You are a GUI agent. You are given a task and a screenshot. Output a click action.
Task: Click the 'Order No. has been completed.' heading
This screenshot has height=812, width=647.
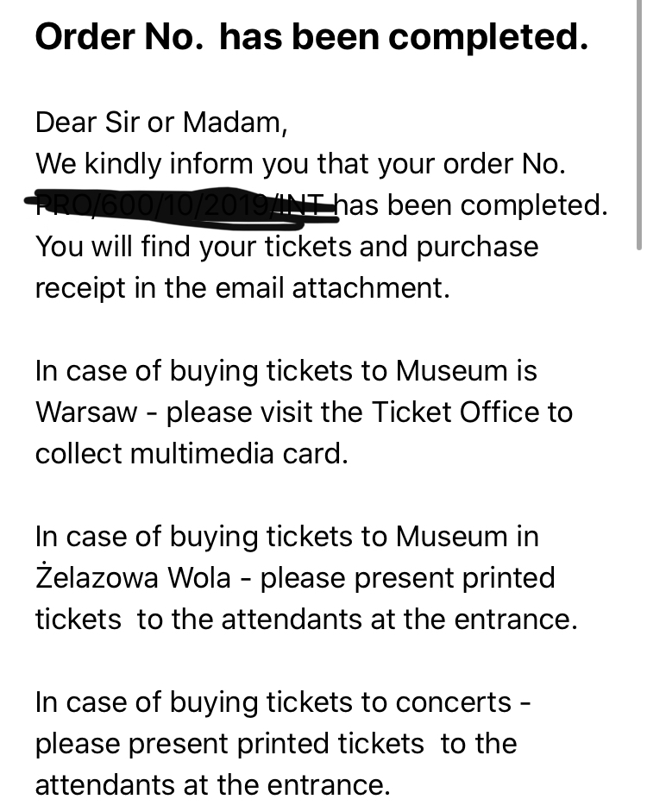(x=311, y=38)
